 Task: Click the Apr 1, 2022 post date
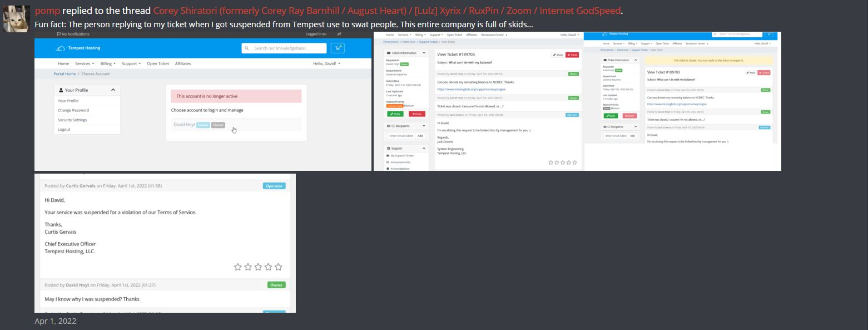tap(56, 321)
